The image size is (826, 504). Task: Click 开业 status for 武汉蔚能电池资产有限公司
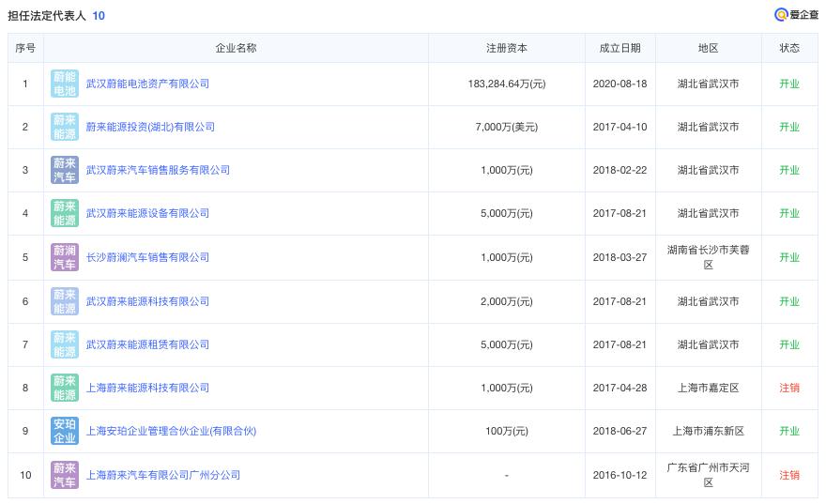click(789, 84)
